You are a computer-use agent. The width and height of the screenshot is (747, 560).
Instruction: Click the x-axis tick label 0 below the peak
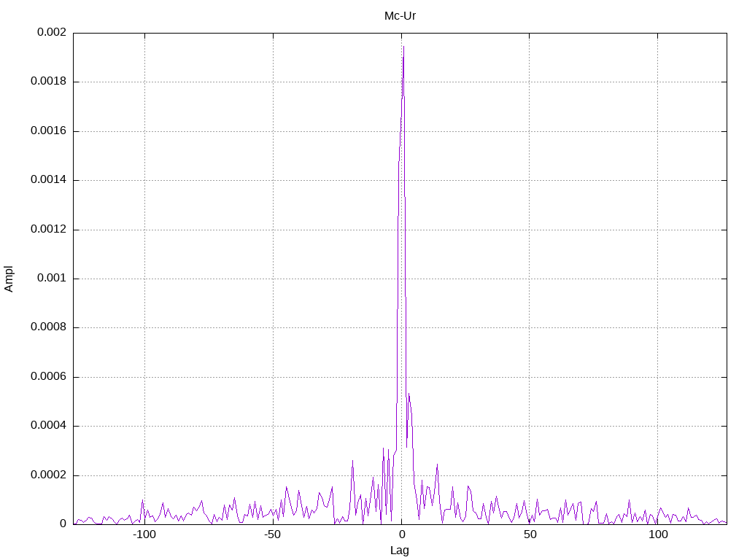pos(402,534)
